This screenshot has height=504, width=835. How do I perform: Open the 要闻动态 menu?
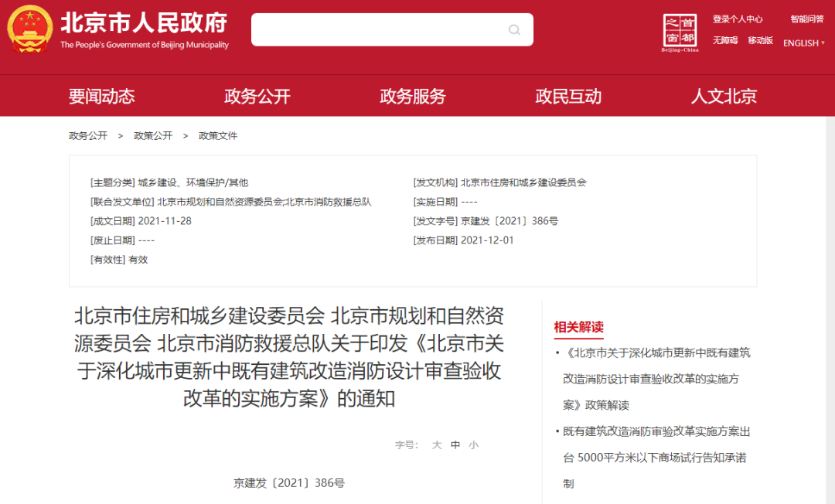102,97
